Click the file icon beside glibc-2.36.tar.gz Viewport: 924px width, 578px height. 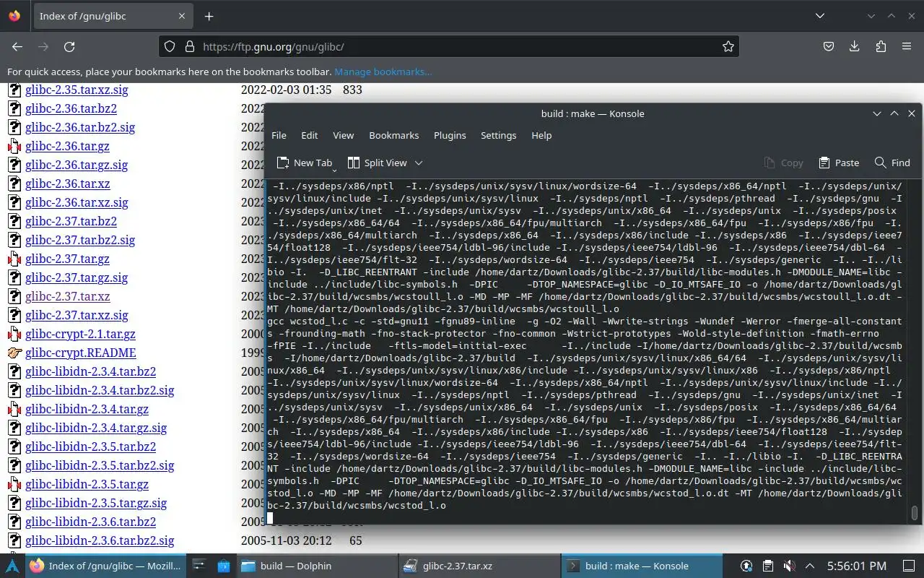pyautogui.click(x=14, y=146)
